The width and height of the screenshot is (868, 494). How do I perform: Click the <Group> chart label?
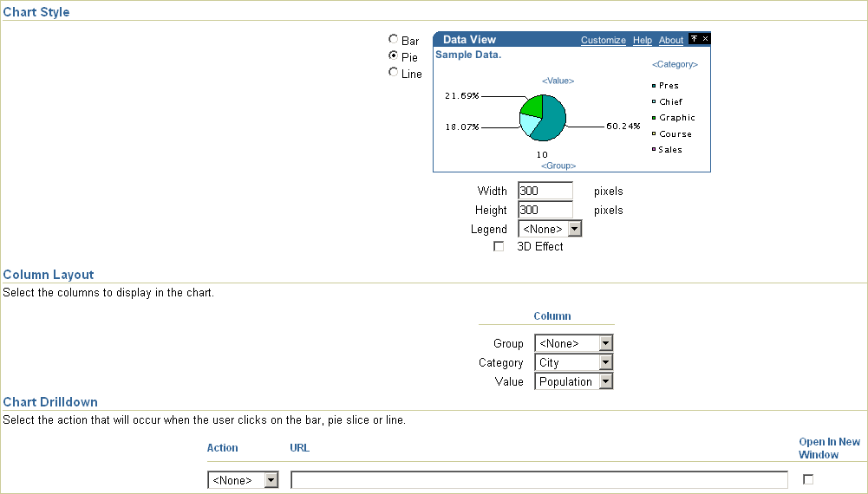558,166
